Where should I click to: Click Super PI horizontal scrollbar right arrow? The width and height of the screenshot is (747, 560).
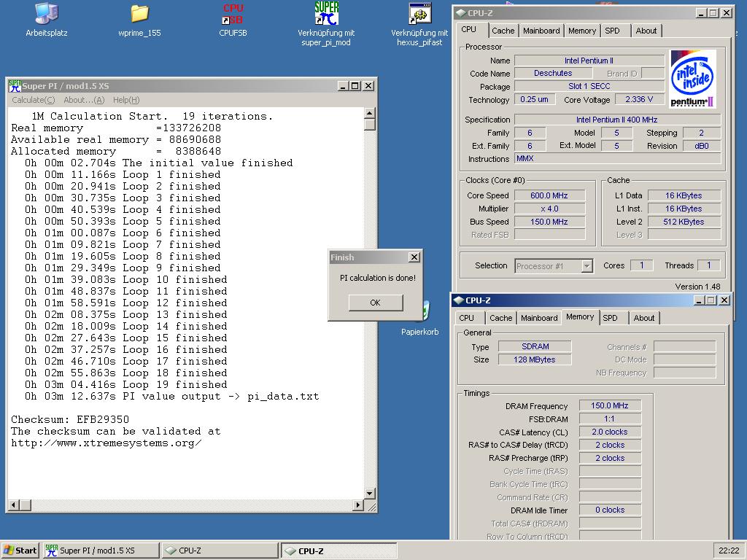point(357,505)
